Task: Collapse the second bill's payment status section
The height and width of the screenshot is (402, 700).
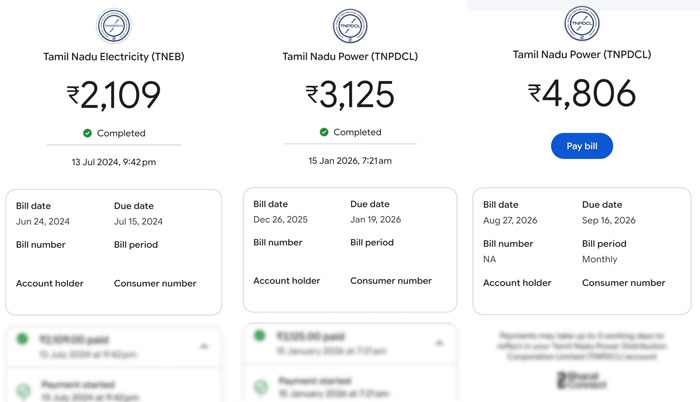Action: (439, 343)
